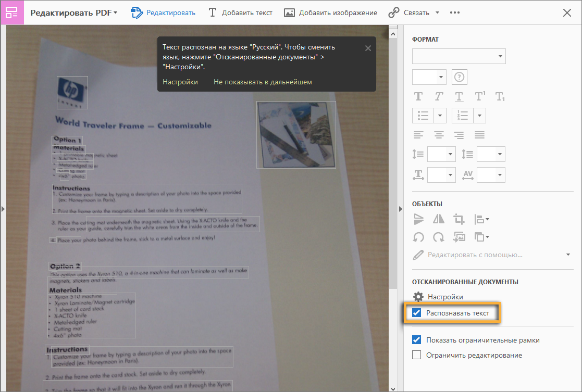This screenshot has height=392, width=582.
Task: Uncheck Показать ограничительные рамки checkbox
Action: point(417,340)
